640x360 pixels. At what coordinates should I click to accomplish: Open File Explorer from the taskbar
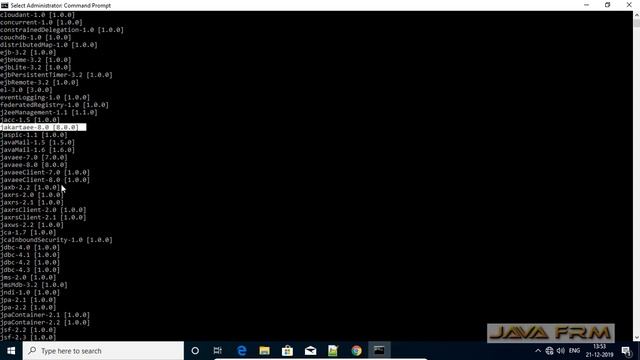pos(264,351)
